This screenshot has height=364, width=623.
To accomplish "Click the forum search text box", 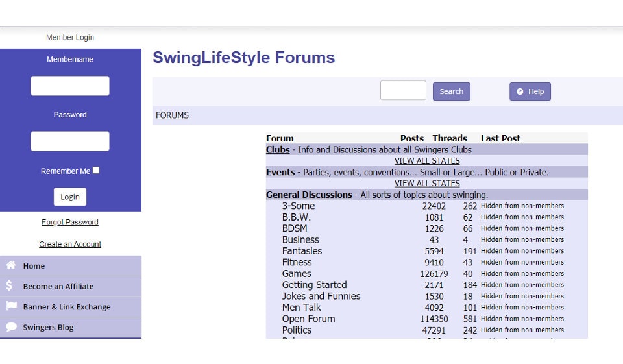I will coord(403,90).
